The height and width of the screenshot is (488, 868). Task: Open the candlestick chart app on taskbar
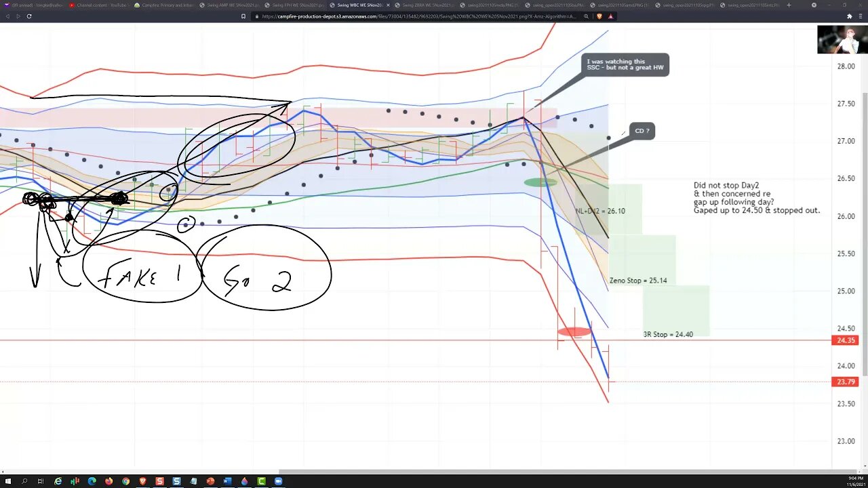75,481
